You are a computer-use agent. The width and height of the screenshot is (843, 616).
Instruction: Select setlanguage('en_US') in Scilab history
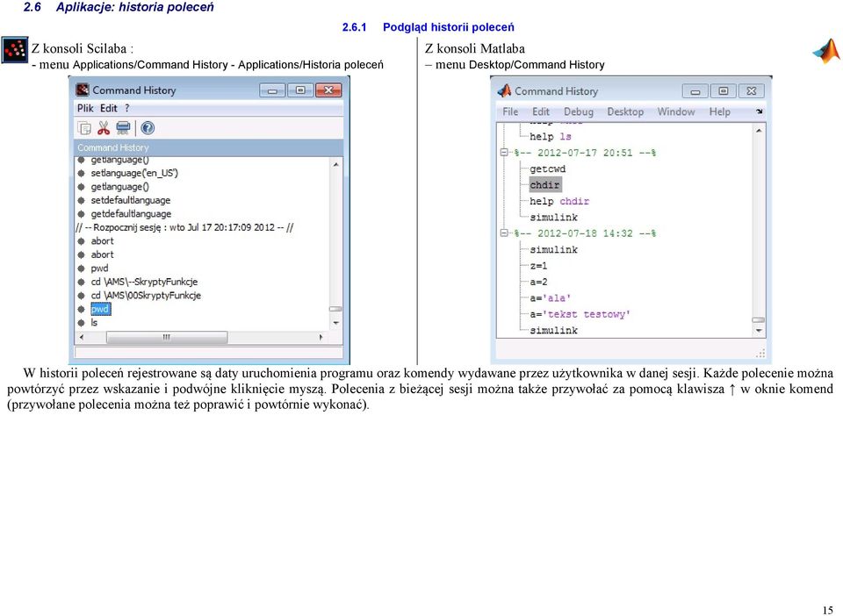[134, 173]
